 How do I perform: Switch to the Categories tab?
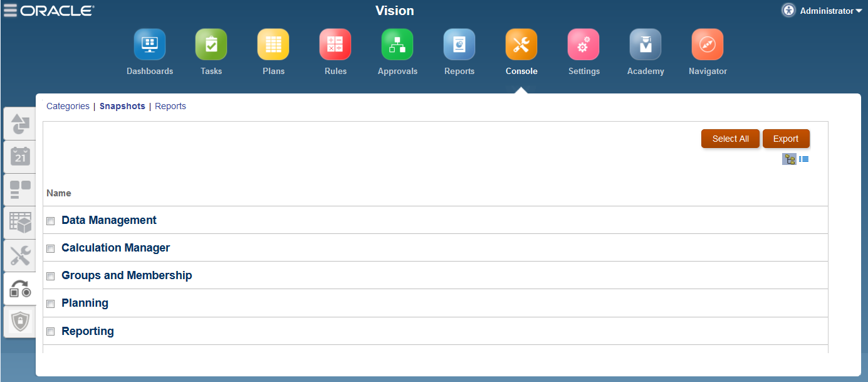click(68, 106)
